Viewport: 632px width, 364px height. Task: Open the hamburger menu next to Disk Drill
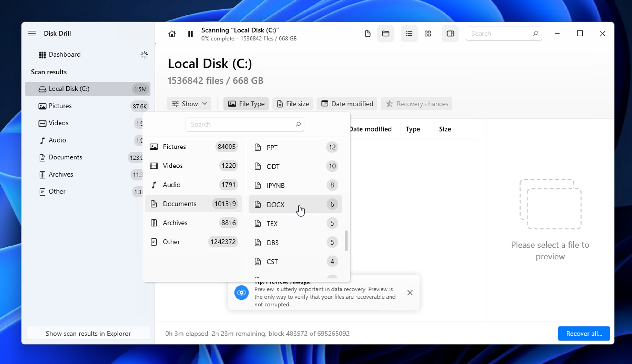(x=32, y=33)
